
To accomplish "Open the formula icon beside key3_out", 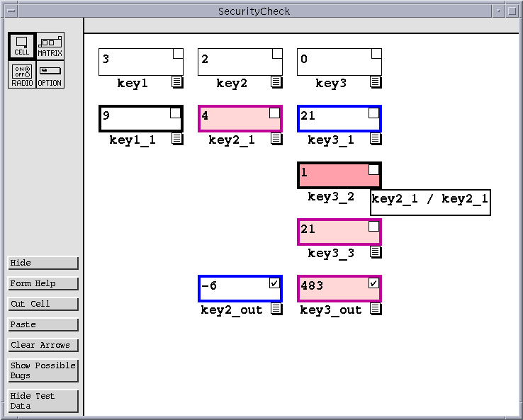I will click(x=376, y=309).
